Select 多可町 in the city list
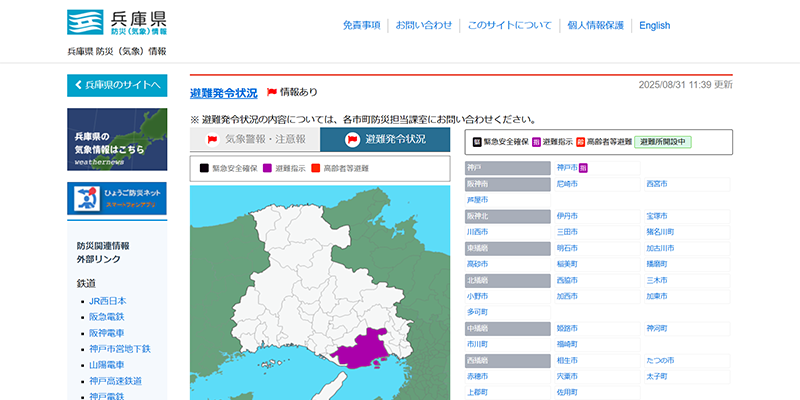Viewport: 800px width, 400px height. 477,312
